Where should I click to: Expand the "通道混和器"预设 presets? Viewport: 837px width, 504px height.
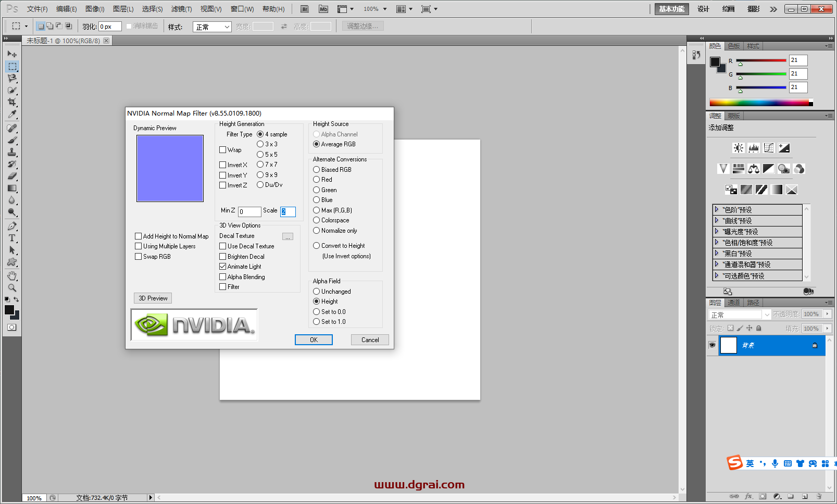[717, 264]
